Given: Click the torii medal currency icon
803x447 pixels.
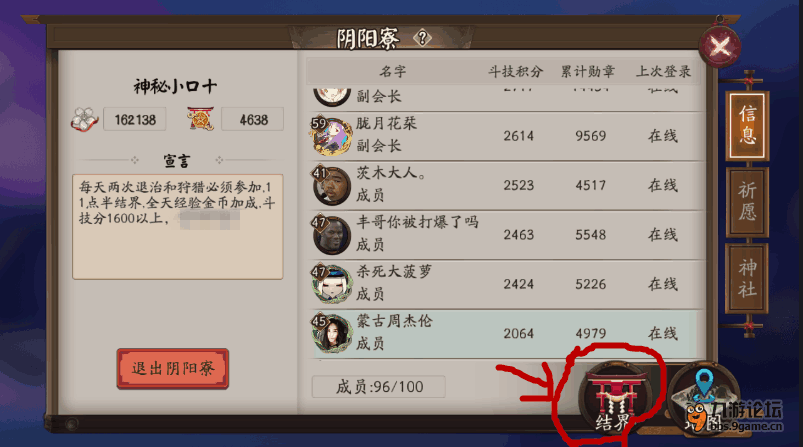Looking at the screenshot, I should [x=200, y=119].
